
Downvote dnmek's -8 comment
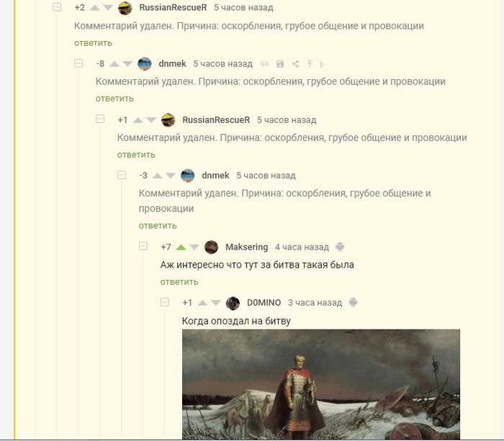[x=127, y=64]
